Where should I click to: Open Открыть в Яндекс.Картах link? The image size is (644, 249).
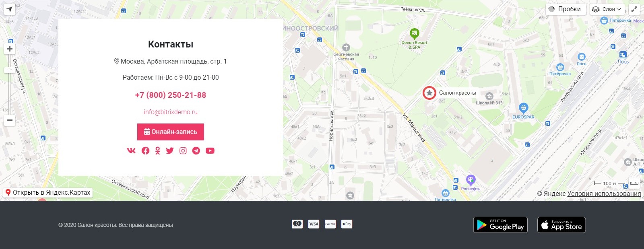click(x=48, y=193)
